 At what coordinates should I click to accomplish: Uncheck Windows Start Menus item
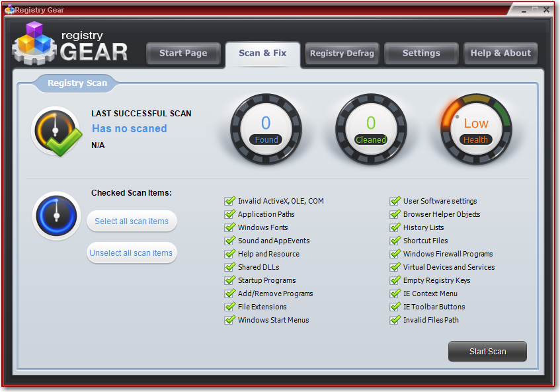[x=230, y=320]
